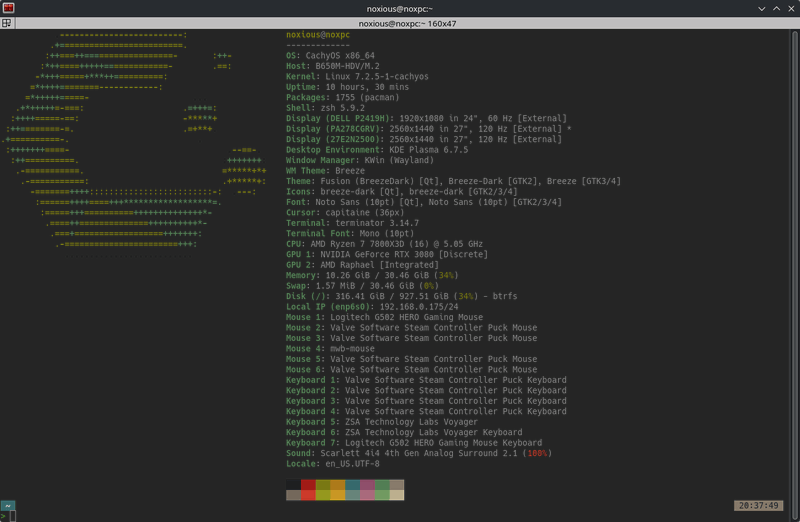Click the 'Memory: 10.26 GiB / 30.46 GiB' line
800x522 pixels.
coord(372,276)
